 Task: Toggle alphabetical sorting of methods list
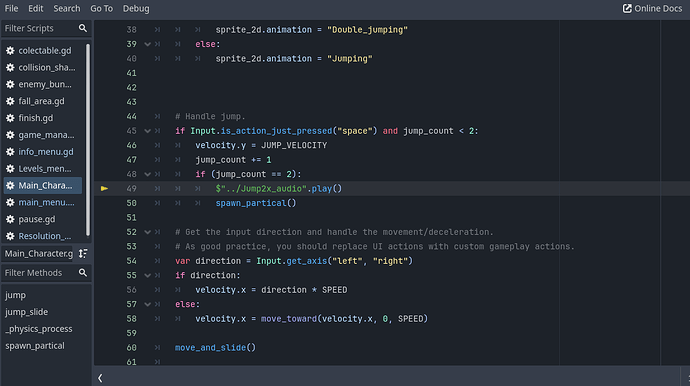tap(83, 254)
